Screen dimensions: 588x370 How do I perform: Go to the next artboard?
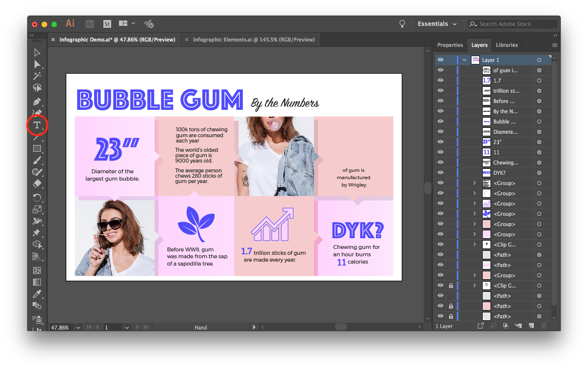[137, 328]
